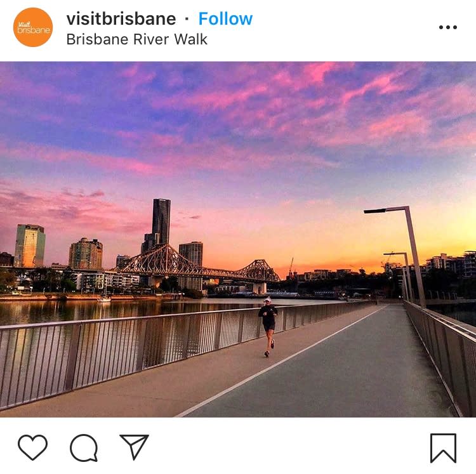Tap the large street lamp on the walkway
Image resolution: width=476 pixels, height=474 pixels.
pos(400,256)
